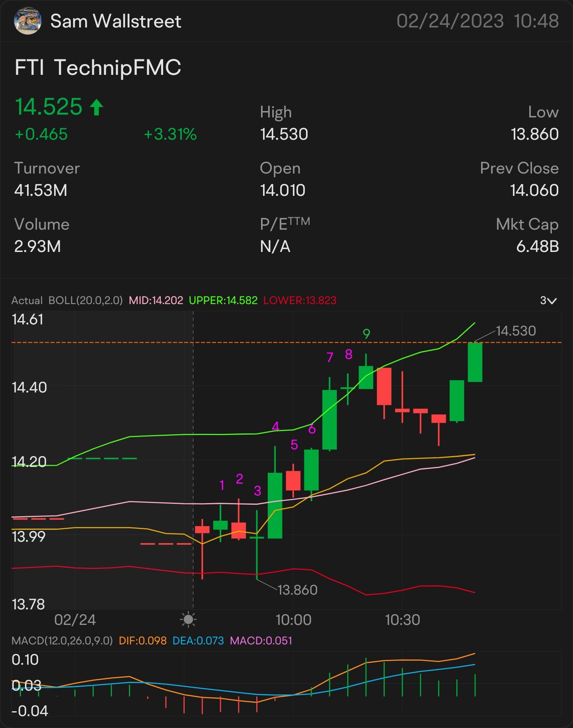
Task: Click the magenta sequence marker 8
Action: point(348,354)
